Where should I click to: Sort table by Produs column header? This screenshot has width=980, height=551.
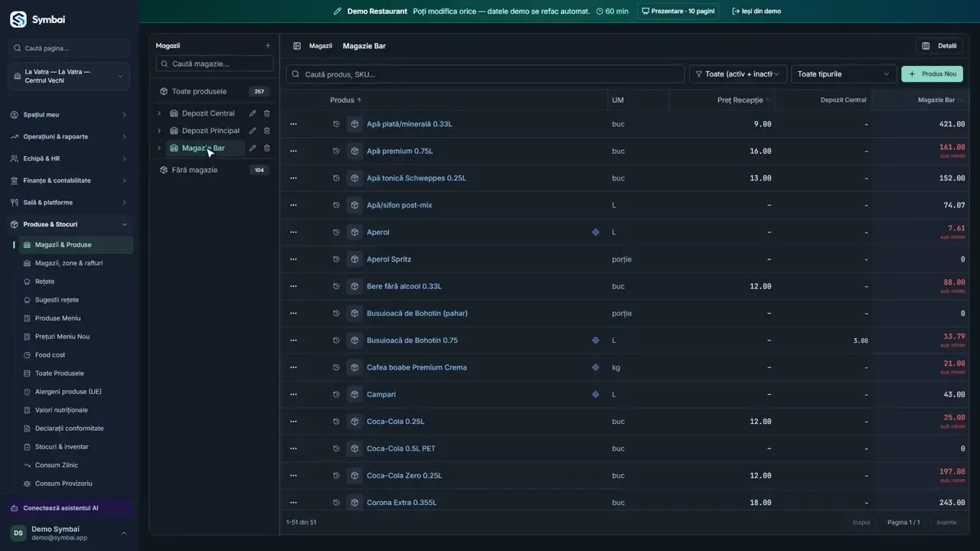tap(345, 100)
